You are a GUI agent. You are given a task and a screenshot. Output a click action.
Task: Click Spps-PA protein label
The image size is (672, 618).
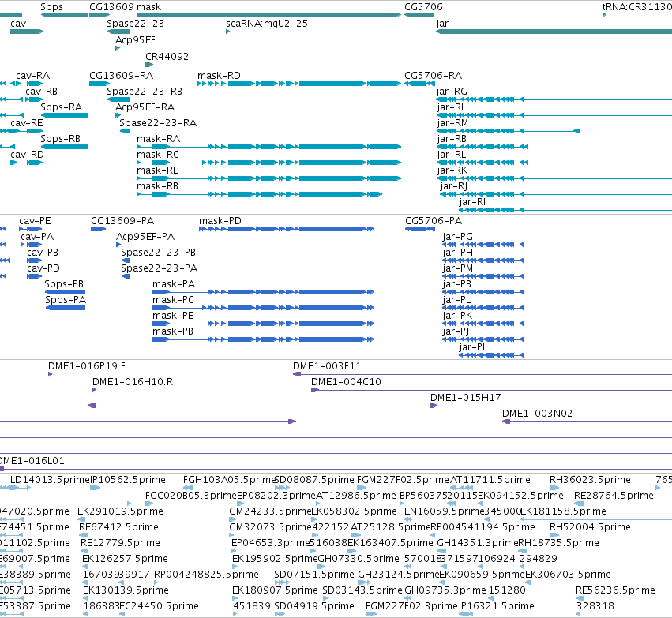[x=66, y=300]
